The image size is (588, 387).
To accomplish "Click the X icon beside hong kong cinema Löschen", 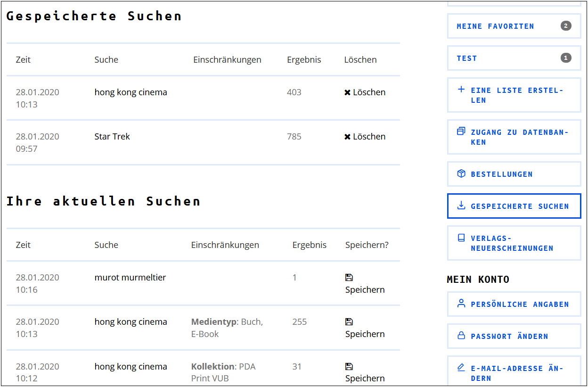I will (347, 92).
